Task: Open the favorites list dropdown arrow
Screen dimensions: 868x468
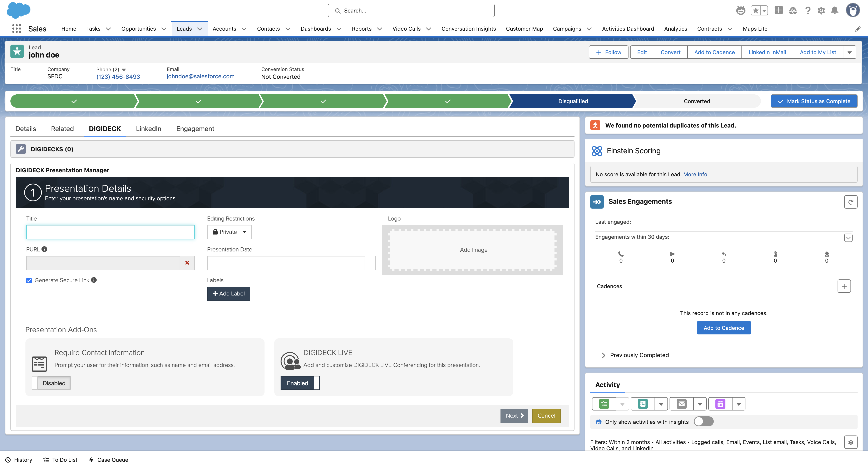Action: click(764, 10)
